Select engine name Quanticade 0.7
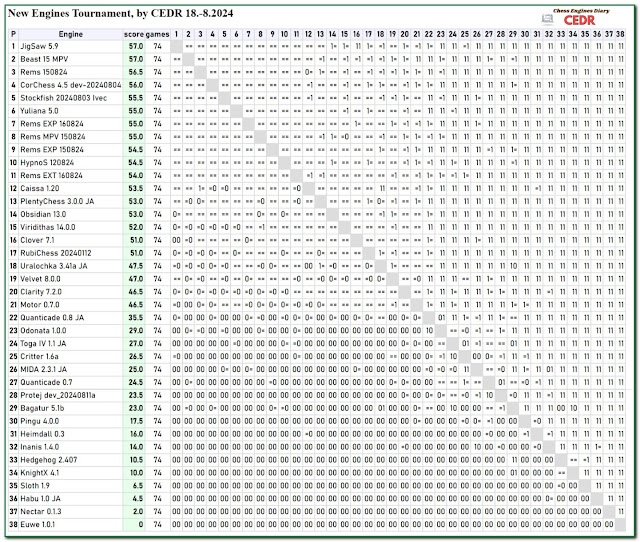The width and height of the screenshot is (640, 542). coord(46,382)
